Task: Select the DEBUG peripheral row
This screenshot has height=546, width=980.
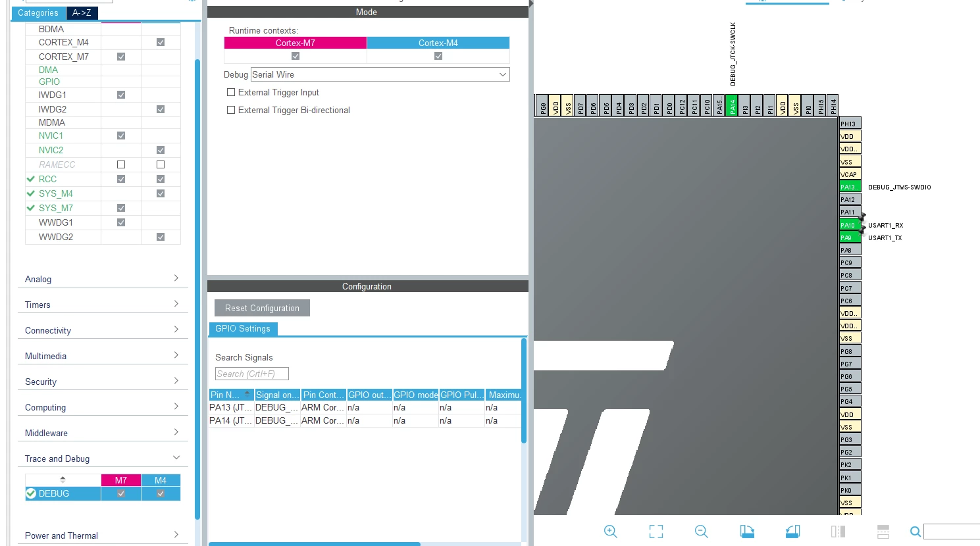Action: (x=103, y=493)
